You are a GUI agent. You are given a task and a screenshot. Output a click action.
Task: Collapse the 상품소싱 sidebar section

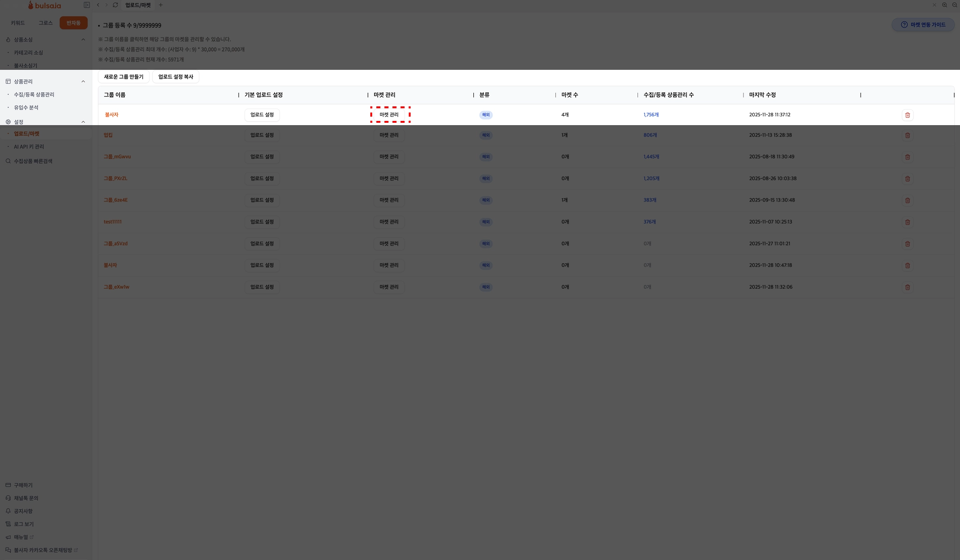83,40
